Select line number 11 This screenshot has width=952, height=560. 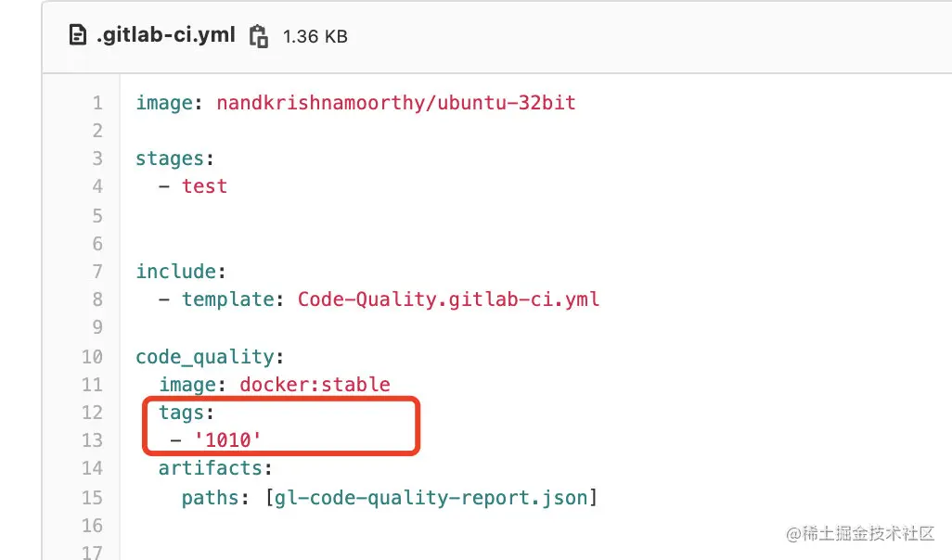(92, 384)
